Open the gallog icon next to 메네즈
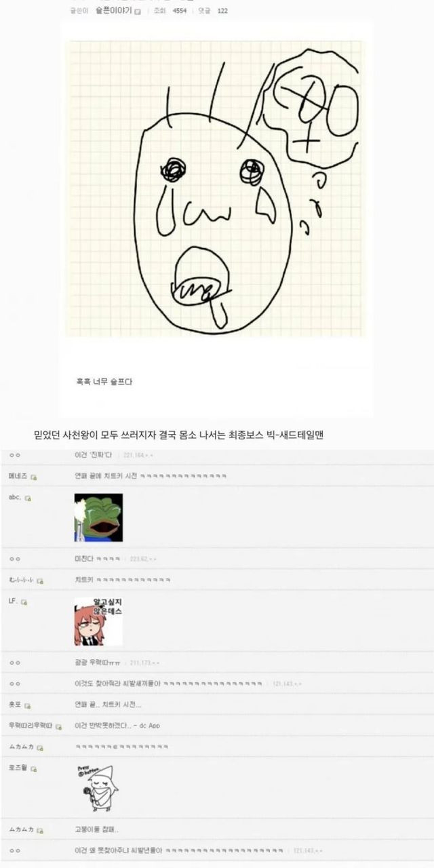Screen dimensions: 434x868 click(x=34, y=477)
